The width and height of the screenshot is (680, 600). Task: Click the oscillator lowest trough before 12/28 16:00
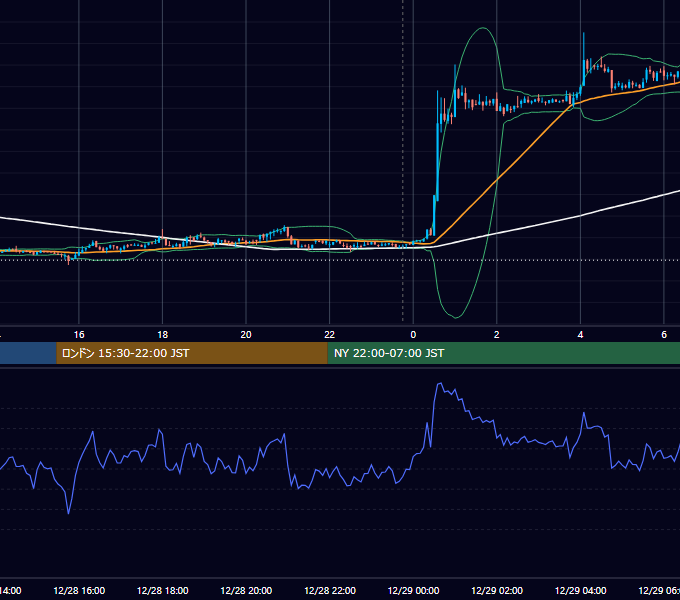69,513
